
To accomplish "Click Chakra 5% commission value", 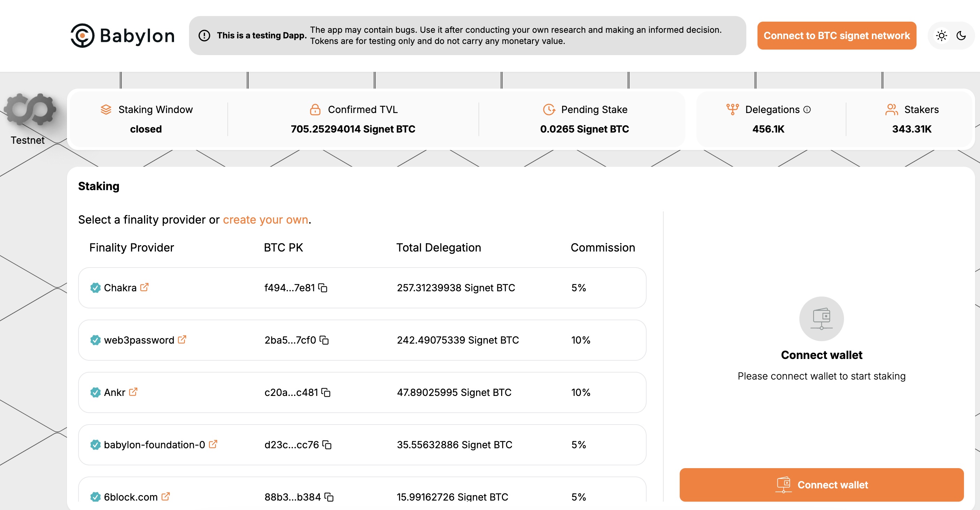I will point(578,288).
